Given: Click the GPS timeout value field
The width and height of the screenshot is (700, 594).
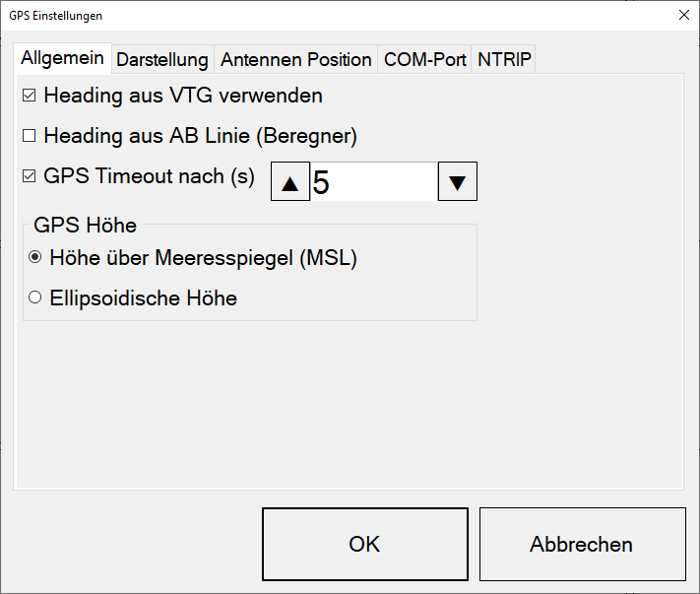Looking at the screenshot, I should click(372, 182).
